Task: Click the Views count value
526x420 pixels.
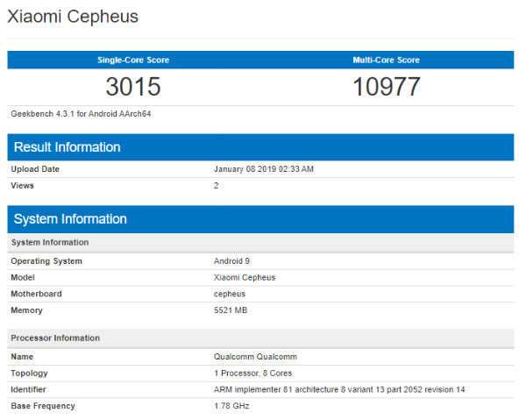Action: pos(216,186)
